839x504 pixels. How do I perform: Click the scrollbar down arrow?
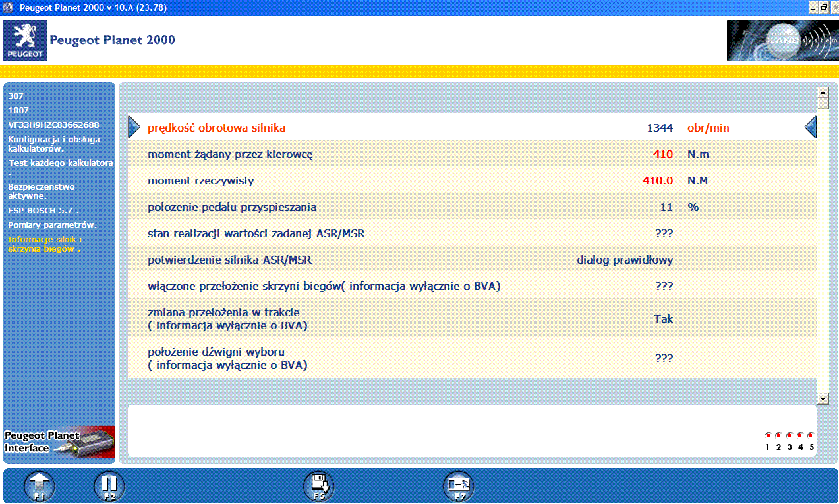[x=823, y=398]
